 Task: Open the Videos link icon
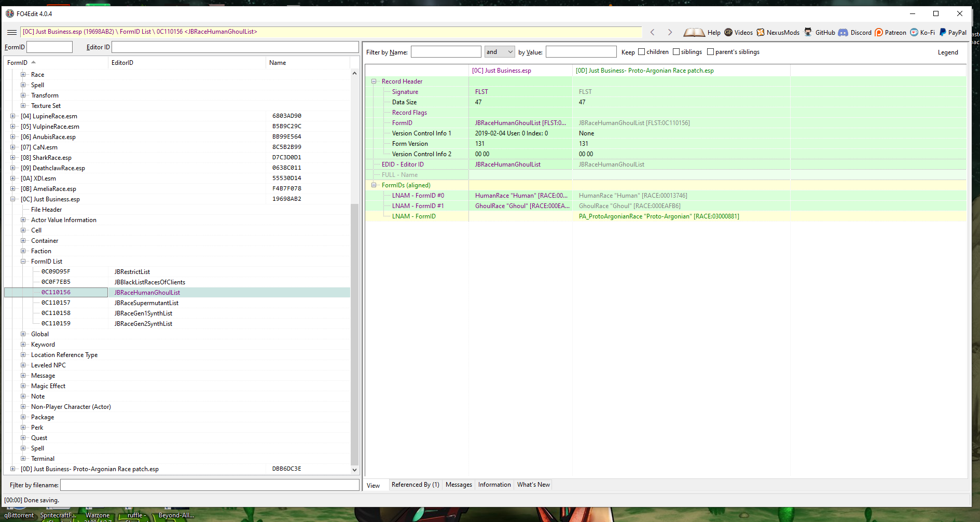pyautogui.click(x=728, y=32)
